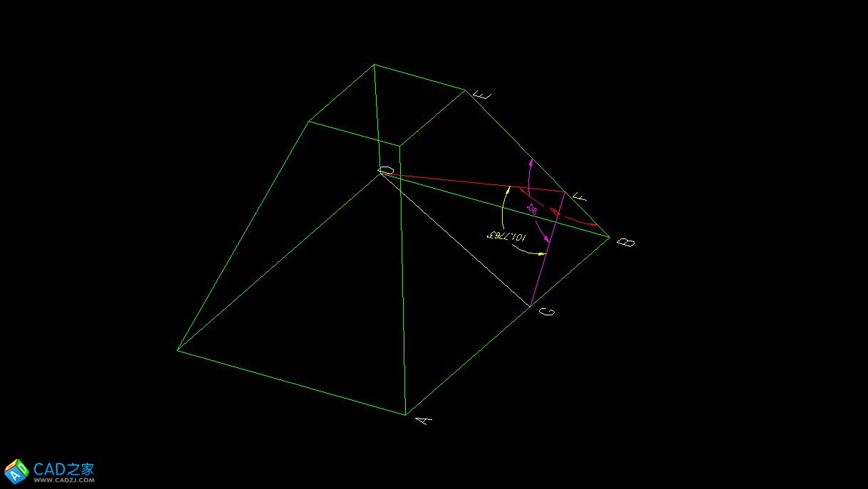
Task: Click the bottom-left corner vertex of the frustum
Action: (177, 350)
